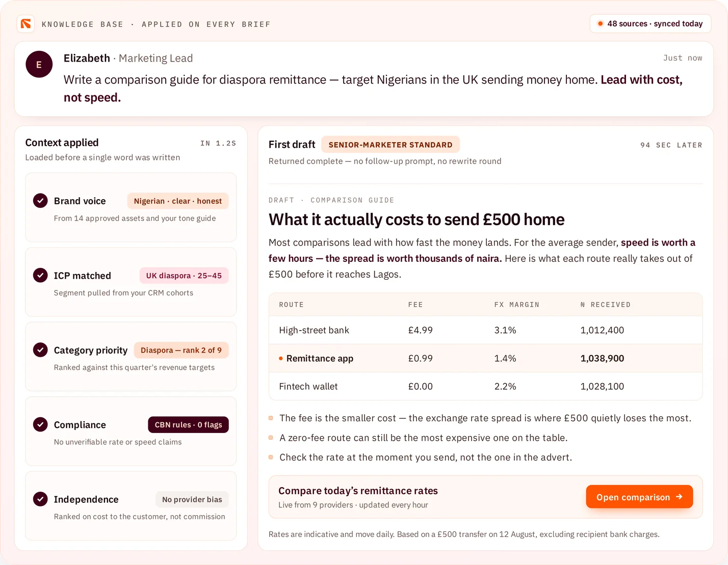This screenshot has width=728, height=565.
Task: Click the £0.00 fee cell
Action: pos(420,387)
